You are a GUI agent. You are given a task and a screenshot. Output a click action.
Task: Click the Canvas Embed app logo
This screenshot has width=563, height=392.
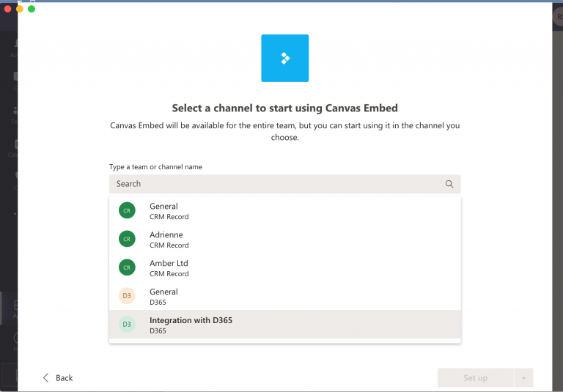click(284, 58)
